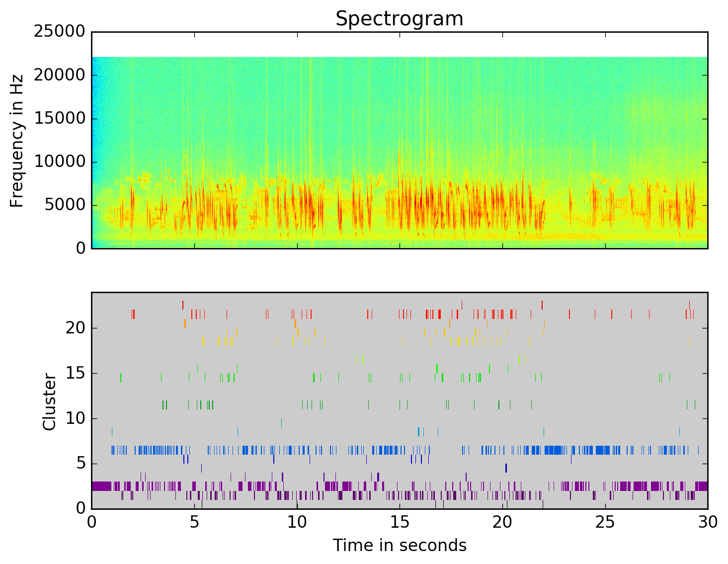Click the 20000 frequency tick label
The image size is (728, 564).
[59, 75]
